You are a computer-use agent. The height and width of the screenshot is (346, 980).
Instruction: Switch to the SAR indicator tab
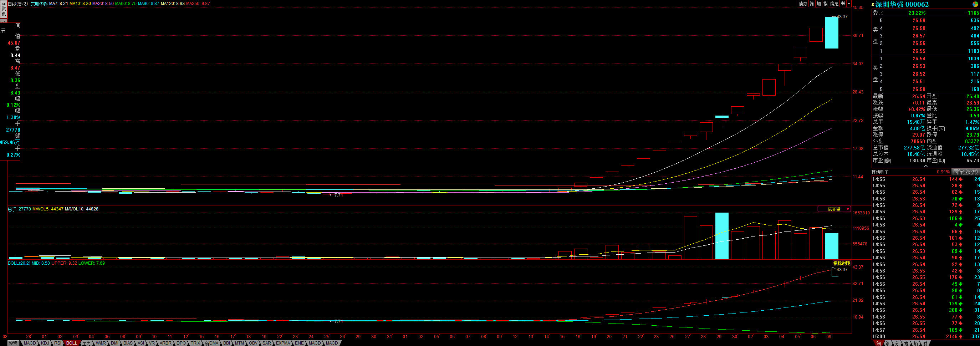pyautogui.click(x=267, y=343)
